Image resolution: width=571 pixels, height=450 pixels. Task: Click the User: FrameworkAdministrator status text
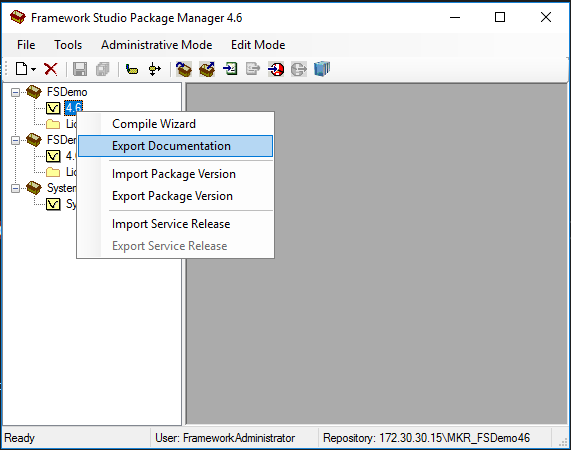click(x=225, y=438)
